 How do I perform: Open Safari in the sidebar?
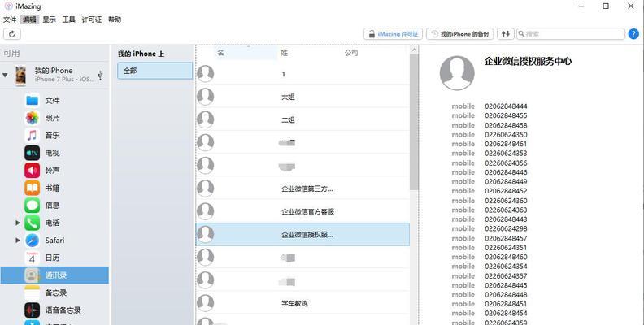[x=54, y=240]
